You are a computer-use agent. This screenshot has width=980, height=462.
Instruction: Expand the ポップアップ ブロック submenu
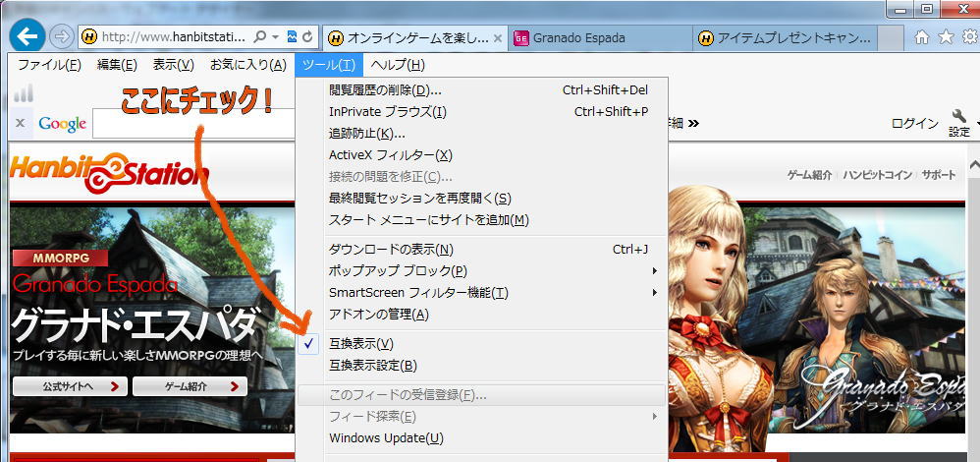coord(654,271)
